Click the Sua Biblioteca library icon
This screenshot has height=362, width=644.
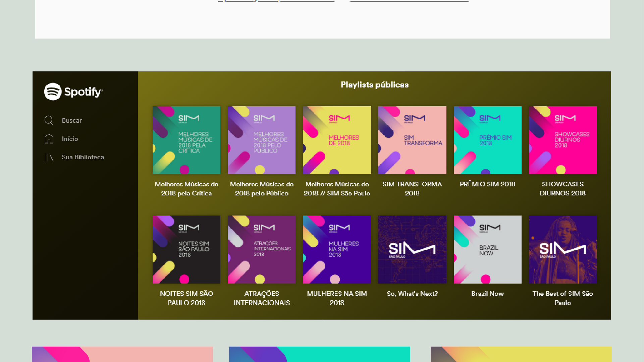pyautogui.click(x=49, y=157)
